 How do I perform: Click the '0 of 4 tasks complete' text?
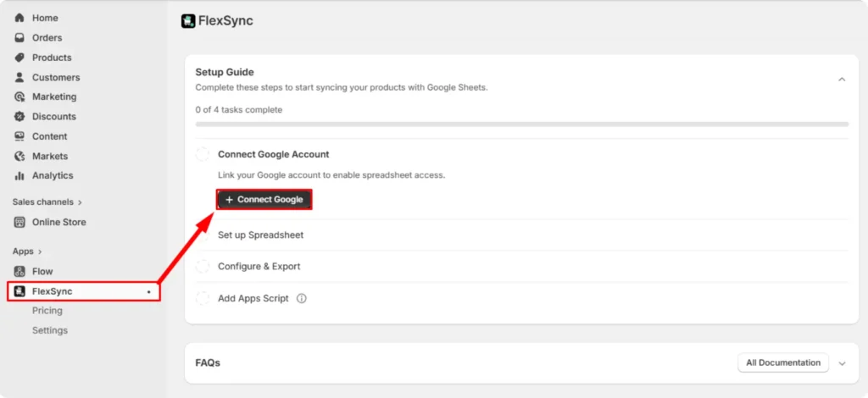coord(238,110)
